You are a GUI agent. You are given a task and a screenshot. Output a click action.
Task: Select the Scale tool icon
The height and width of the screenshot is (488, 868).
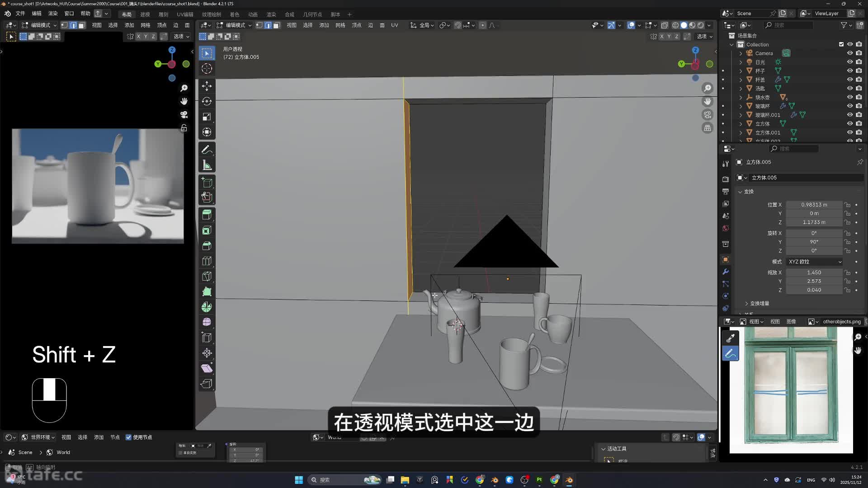pyautogui.click(x=207, y=117)
